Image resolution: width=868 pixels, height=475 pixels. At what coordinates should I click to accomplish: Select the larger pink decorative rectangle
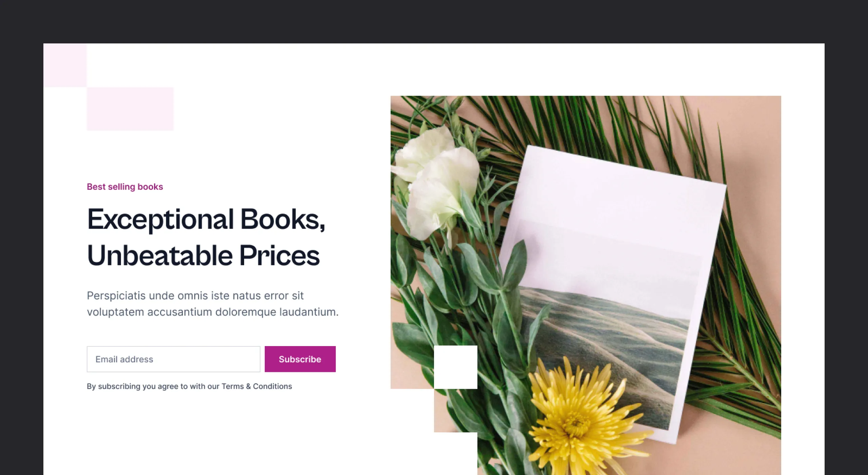130,109
